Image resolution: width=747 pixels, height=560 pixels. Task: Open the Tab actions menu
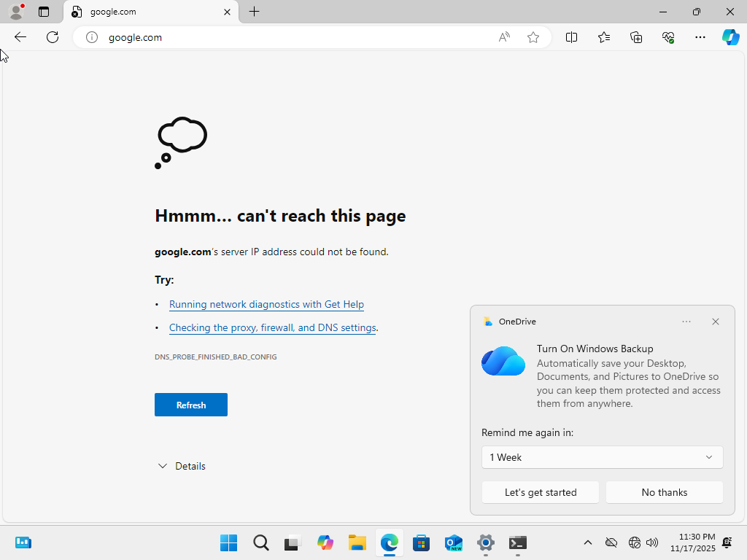coord(44,12)
